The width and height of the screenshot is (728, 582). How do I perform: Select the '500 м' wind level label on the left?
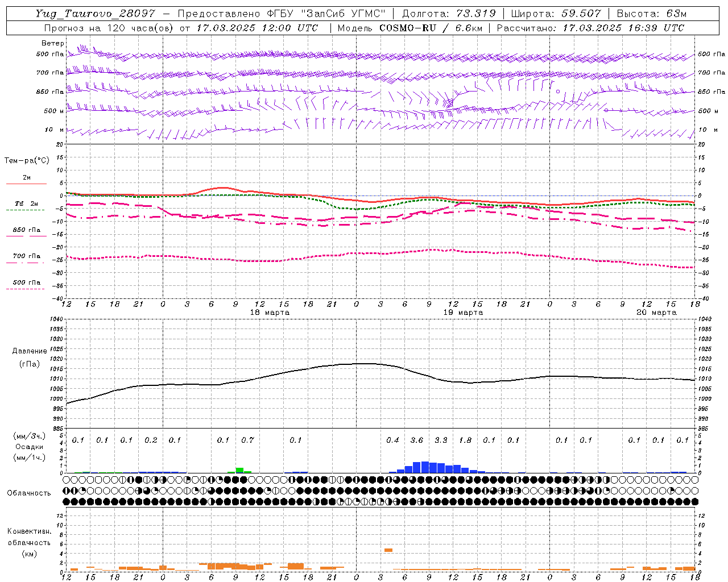54,111
